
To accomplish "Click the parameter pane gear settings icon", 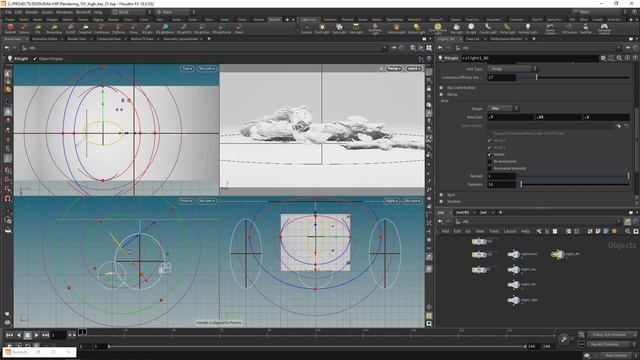I will click(603, 58).
